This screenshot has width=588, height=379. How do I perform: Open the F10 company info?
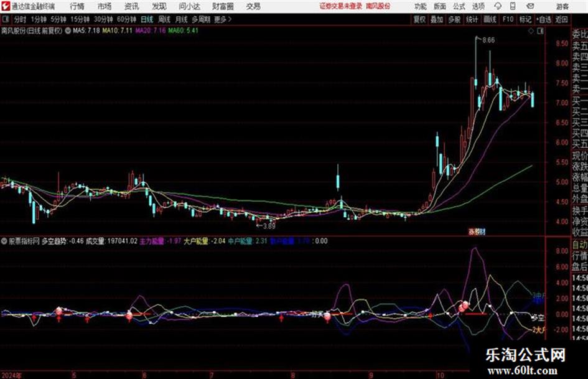click(508, 19)
